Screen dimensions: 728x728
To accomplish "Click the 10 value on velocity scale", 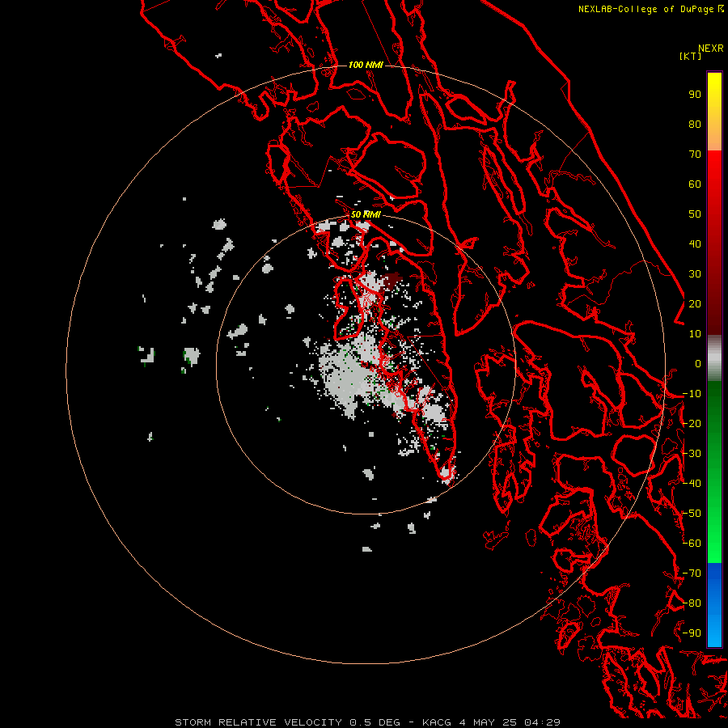I will pos(695,334).
